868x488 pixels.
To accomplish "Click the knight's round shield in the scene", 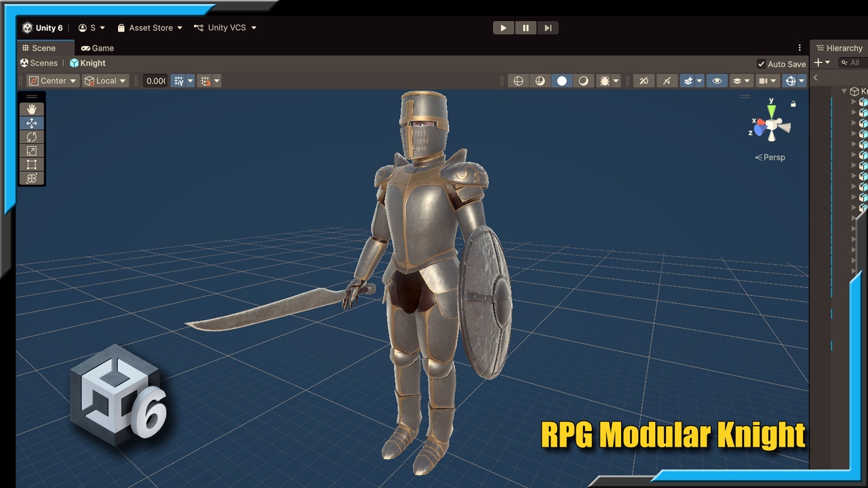I will point(486,302).
